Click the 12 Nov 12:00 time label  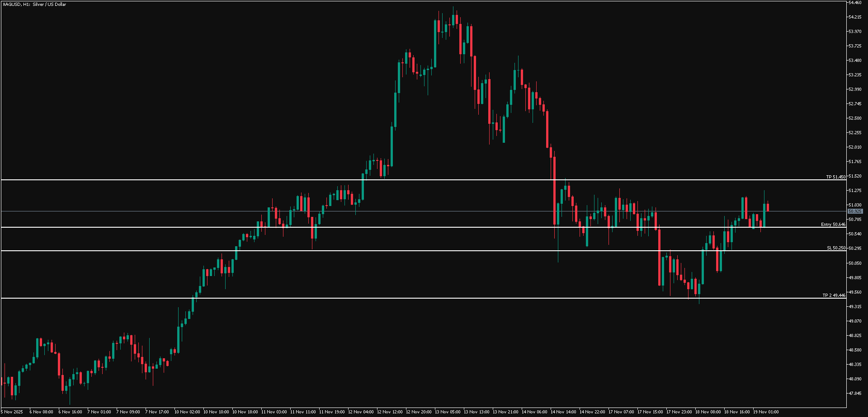point(389,412)
